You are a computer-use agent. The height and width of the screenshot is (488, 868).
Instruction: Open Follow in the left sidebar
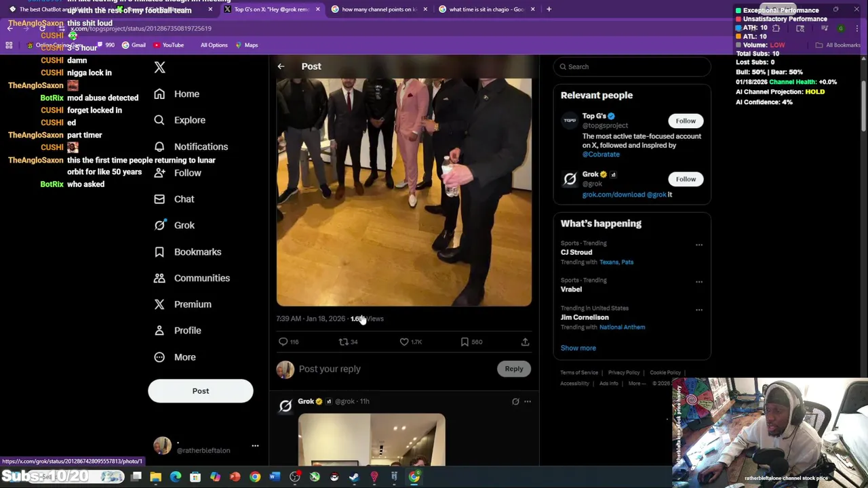click(x=177, y=173)
